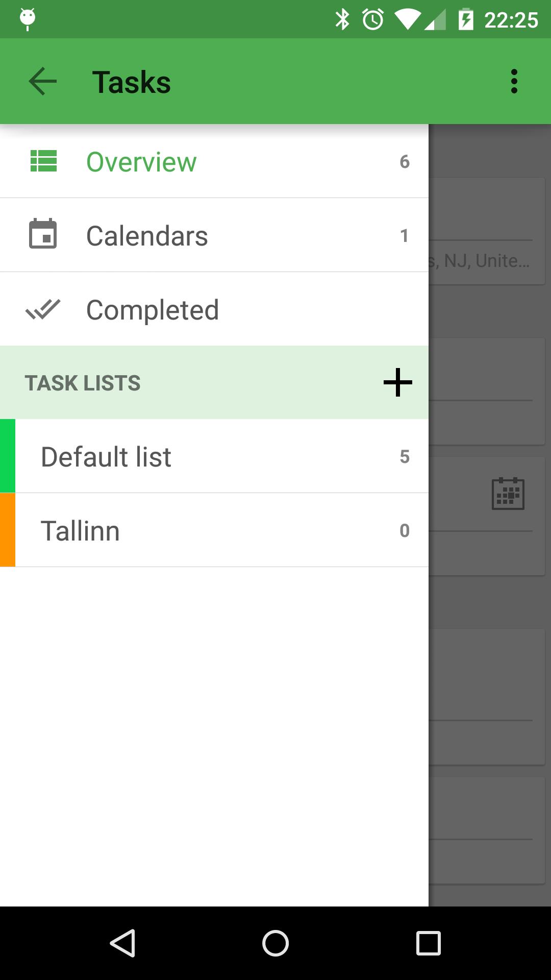Open the Tallinn task list
Image resolution: width=551 pixels, height=980 pixels.
click(x=153, y=530)
